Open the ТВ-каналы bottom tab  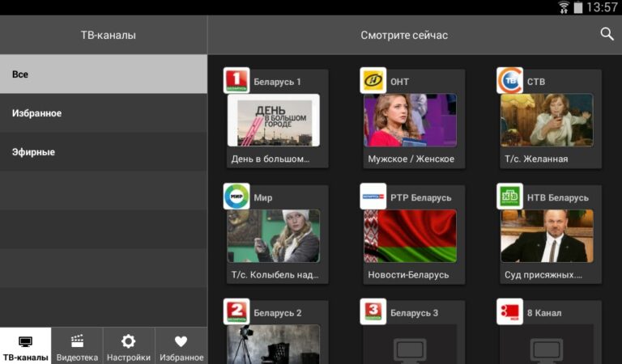click(x=25, y=345)
